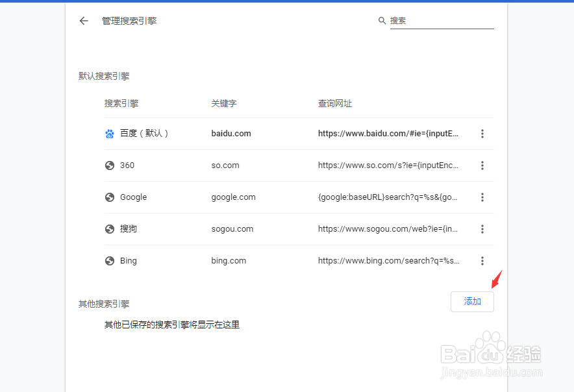Click the globe icon beside 搜狗
The width and height of the screenshot is (574, 392).
coord(110,229)
